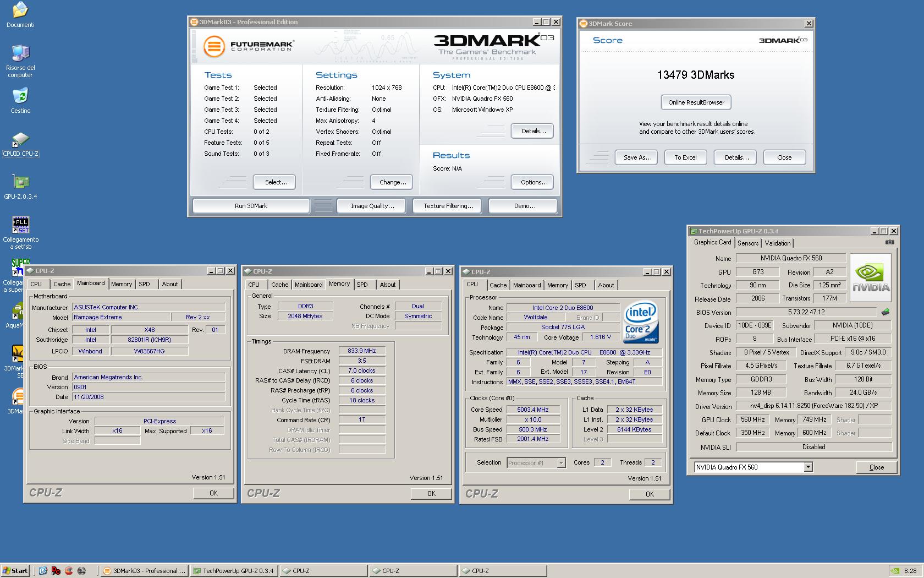Open the About tab in the middle CPU-Z window
Screen dimensions: 924x578
click(387, 285)
